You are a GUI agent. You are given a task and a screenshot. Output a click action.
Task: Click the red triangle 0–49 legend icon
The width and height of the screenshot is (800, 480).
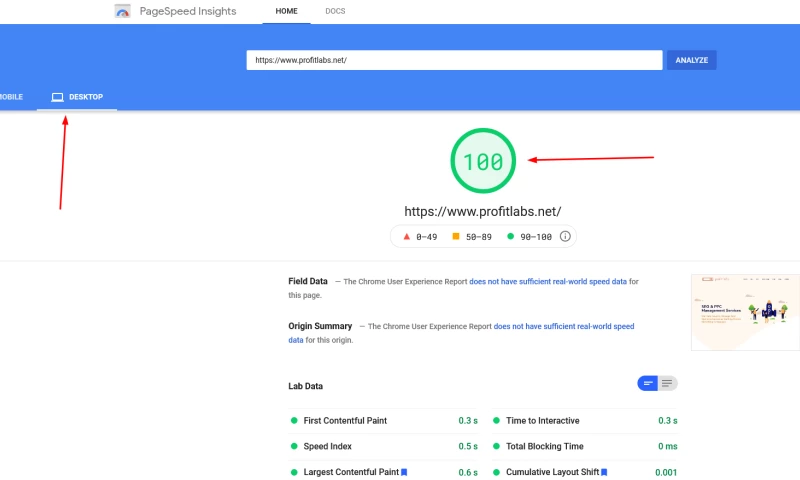(x=406, y=237)
